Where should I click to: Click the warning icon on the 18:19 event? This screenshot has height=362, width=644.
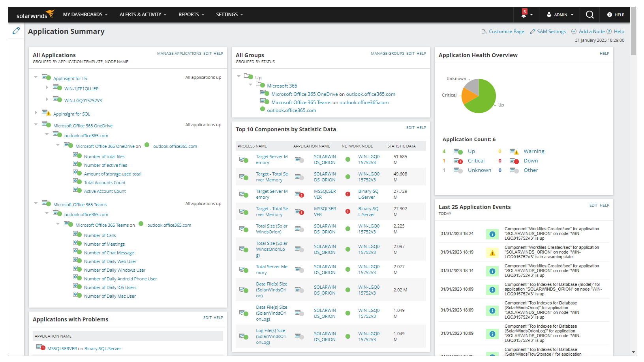492,253
